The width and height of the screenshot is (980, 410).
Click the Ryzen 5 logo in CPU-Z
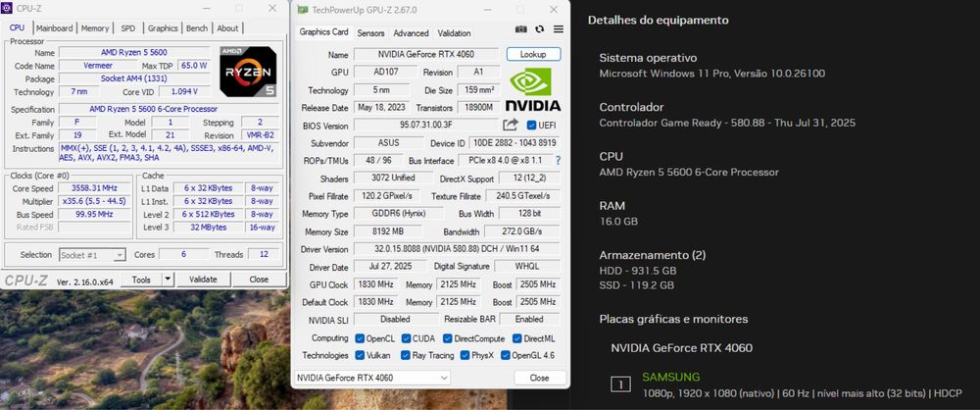click(248, 72)
